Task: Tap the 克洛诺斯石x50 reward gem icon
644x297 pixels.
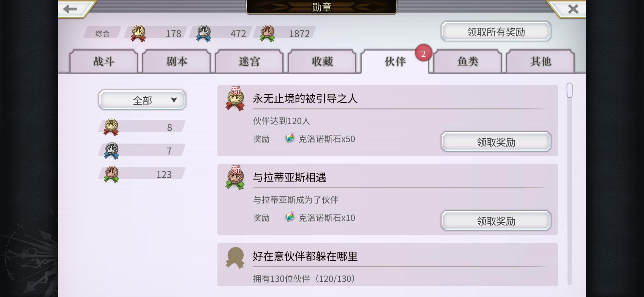Action: [290, 138]
